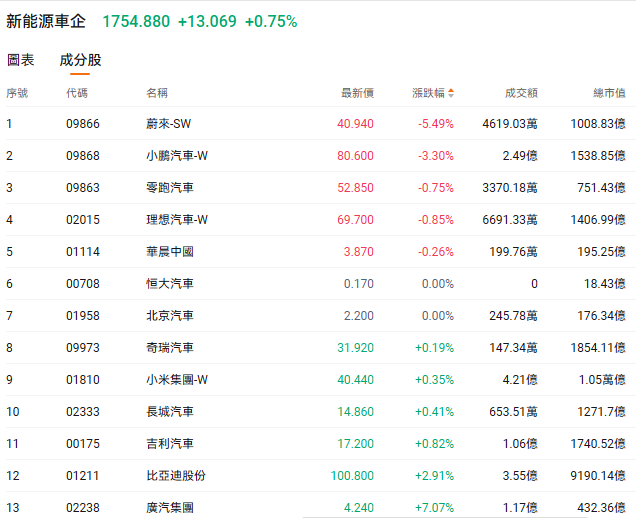Click the 新能源車企 index title
Viewport: 636px width, 518px height.
pos(46,21)
